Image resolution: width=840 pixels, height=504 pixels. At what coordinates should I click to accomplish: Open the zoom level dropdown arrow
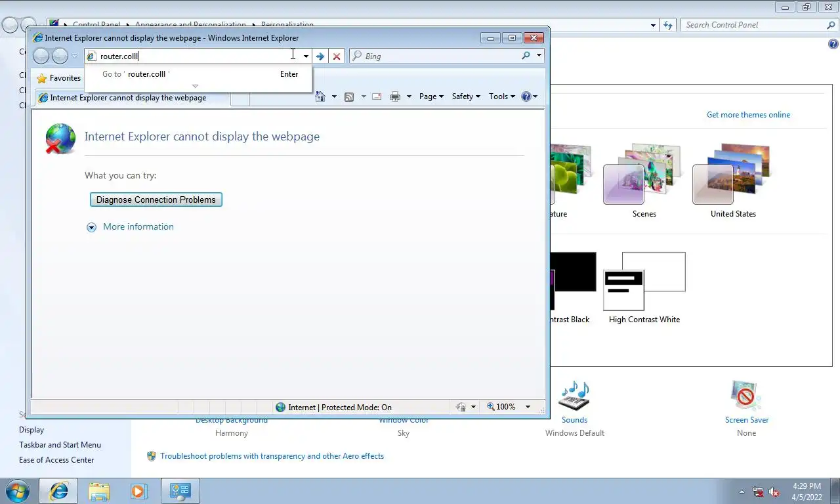[x=528, y=407]
